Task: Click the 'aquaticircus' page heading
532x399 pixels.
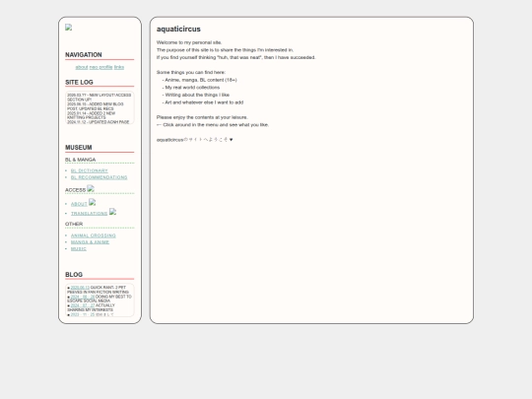Action: (178, 30)
